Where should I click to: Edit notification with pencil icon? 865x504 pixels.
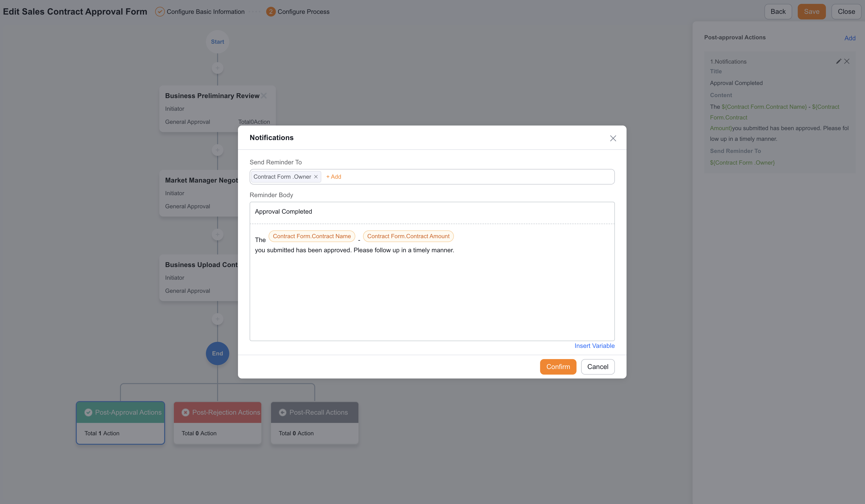839,61
